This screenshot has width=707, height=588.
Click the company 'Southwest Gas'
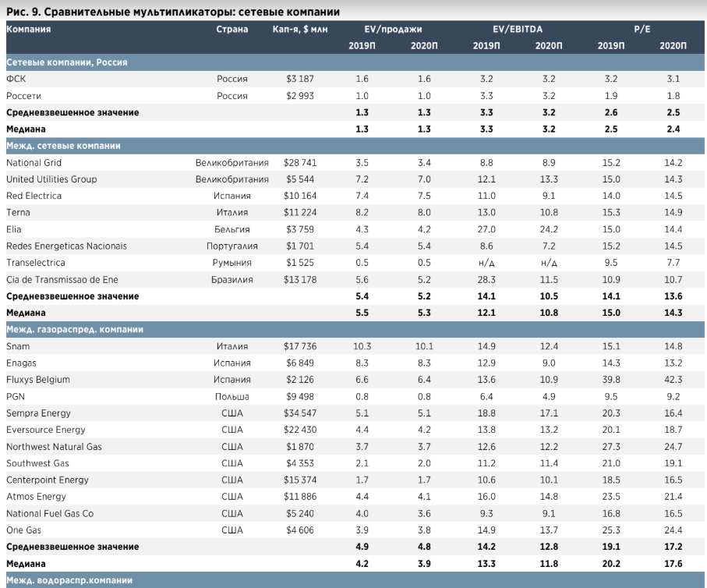(37, 463)
